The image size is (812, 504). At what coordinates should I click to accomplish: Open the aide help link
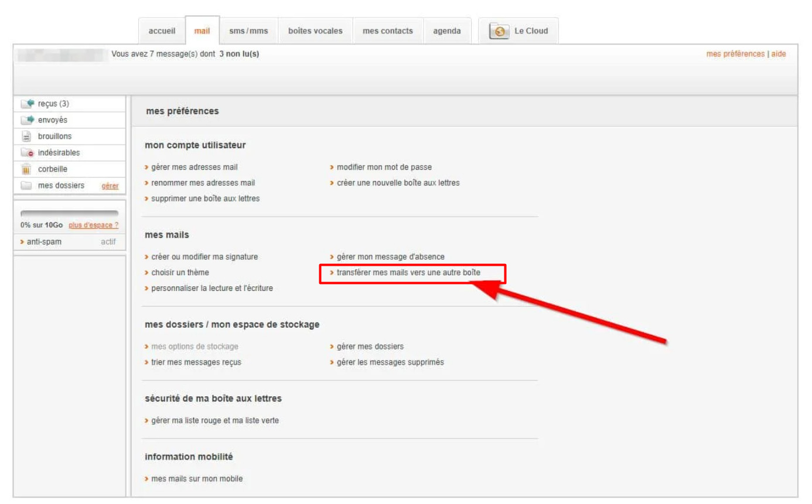[x=779, y=54]
